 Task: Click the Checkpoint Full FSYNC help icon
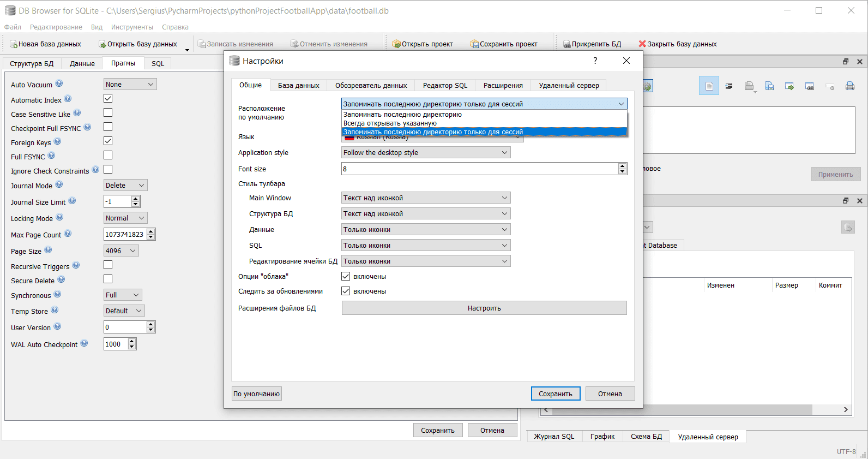tap(87, 127)
